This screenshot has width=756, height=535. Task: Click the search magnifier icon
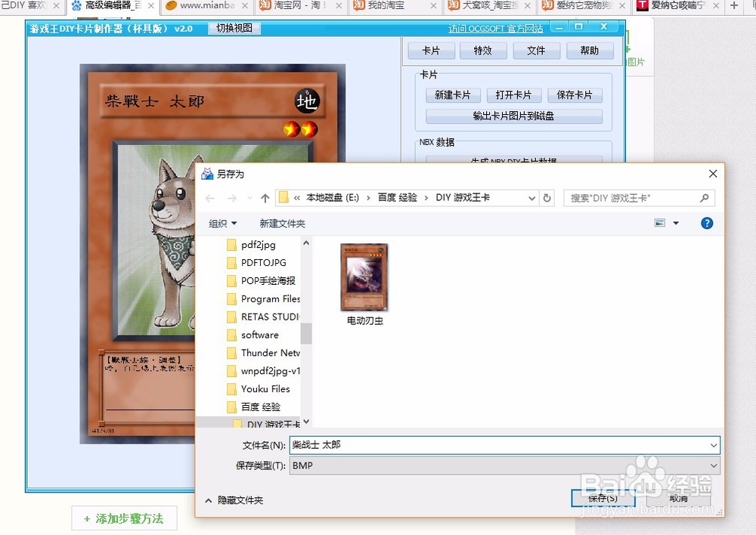click(x=705, y=198)
